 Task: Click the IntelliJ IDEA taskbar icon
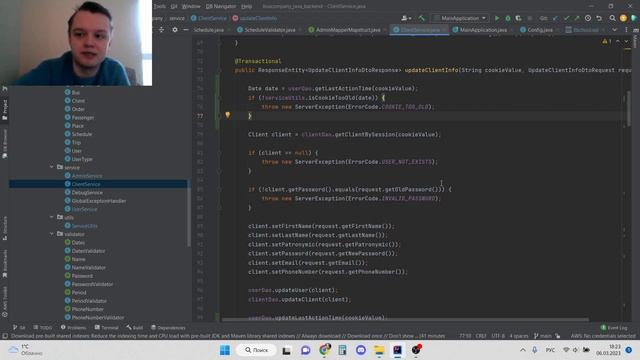397,350
